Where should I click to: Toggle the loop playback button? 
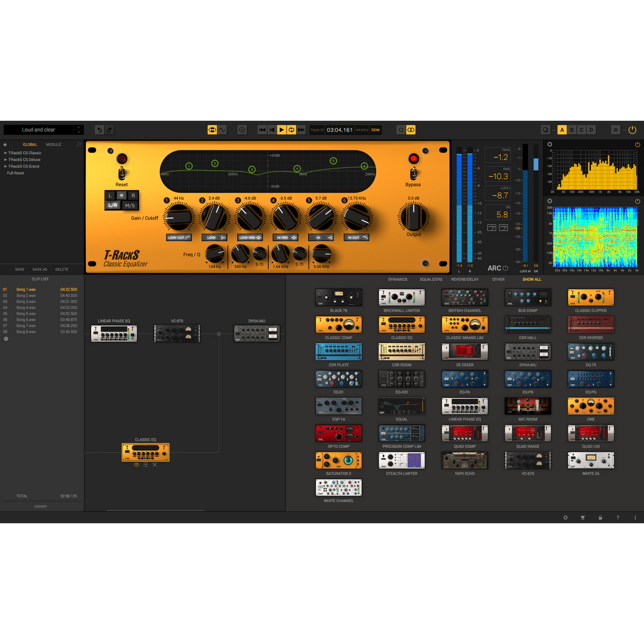(291, 130)
